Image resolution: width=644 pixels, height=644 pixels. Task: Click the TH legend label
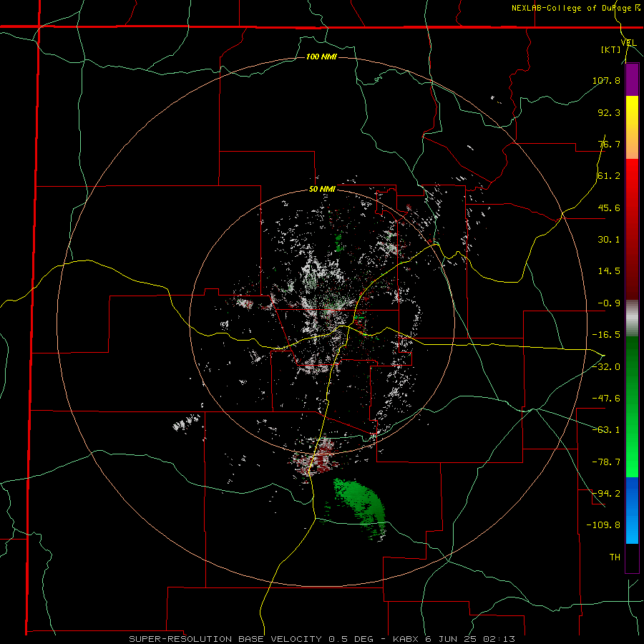click(x=615, y=557)
